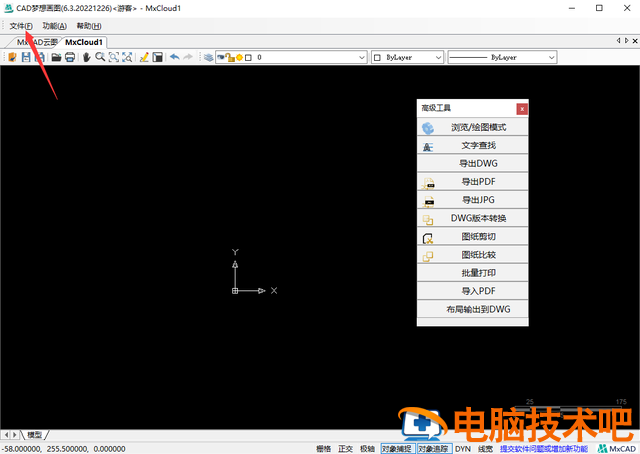Toggle 线宽 lineweight display
Image resolution: width=640 pixels, height=454 pixels.
click(x=486, y=449)
